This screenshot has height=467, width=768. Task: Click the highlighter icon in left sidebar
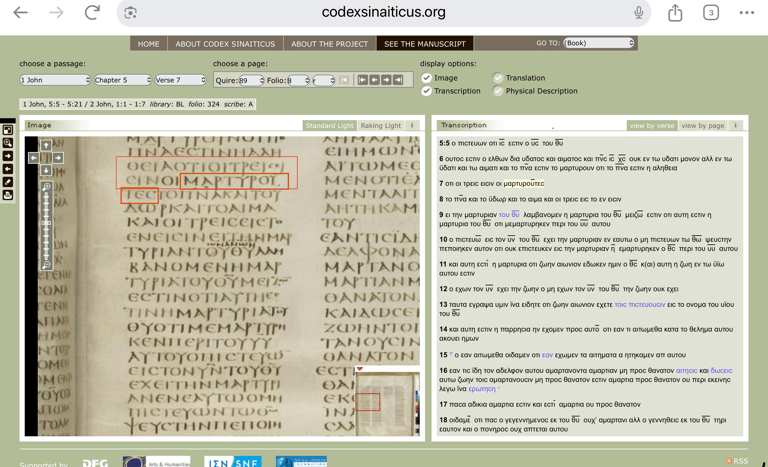pos(8,182)
